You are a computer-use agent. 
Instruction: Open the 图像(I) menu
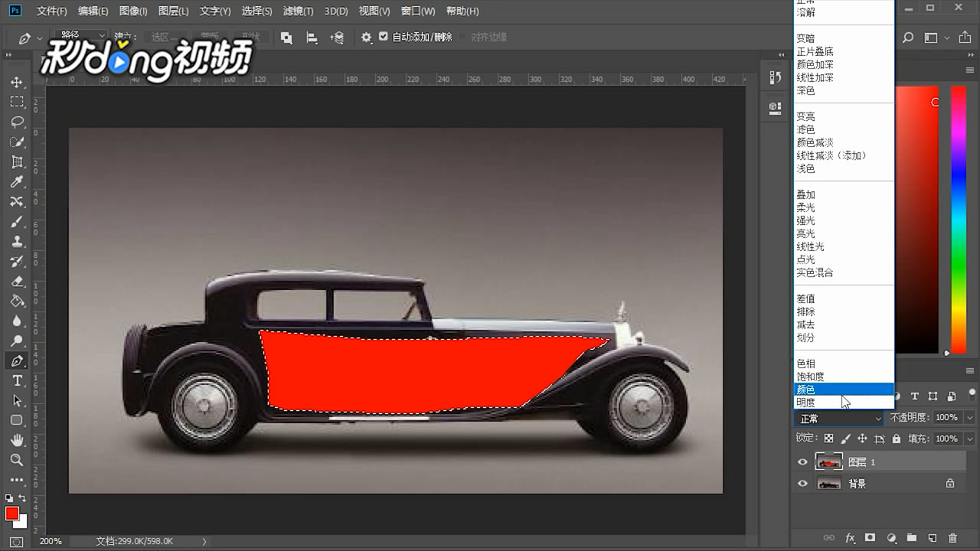133,11
